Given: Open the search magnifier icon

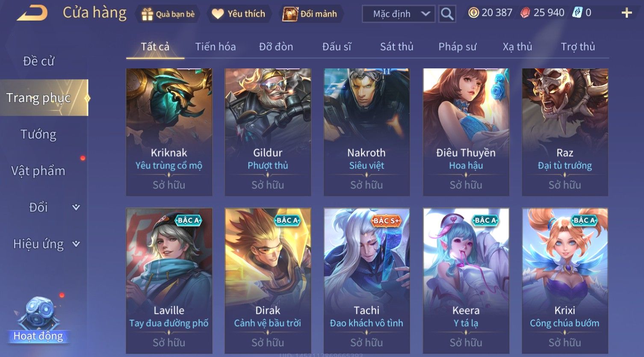Looking at the screenshot, I should click(447, 14).
